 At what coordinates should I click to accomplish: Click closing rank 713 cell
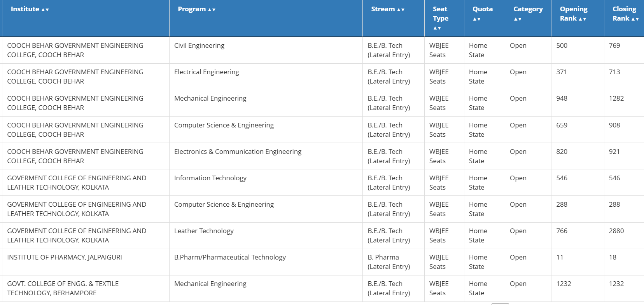624,77
